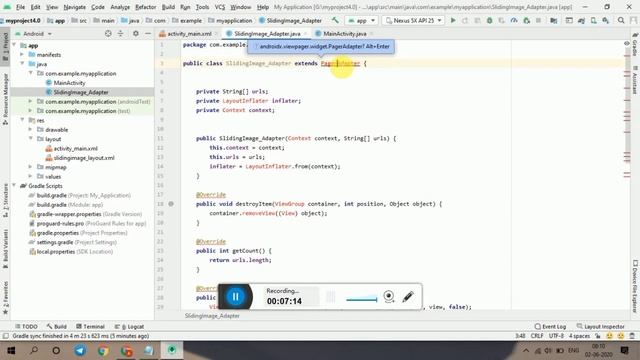This screenshot has width=640, height=360.
Task: Click the Search Everywhere magnifier
Action: pos(621,20)
